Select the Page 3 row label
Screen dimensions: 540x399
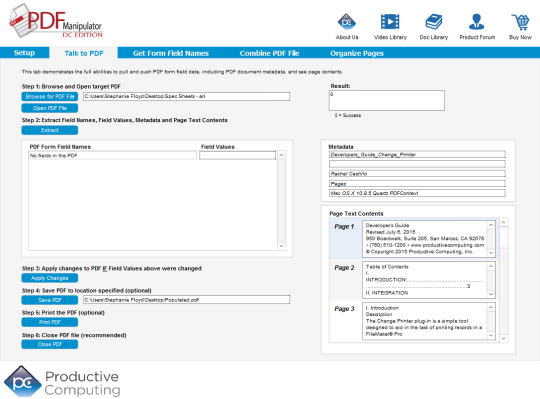tap(344, 309)
